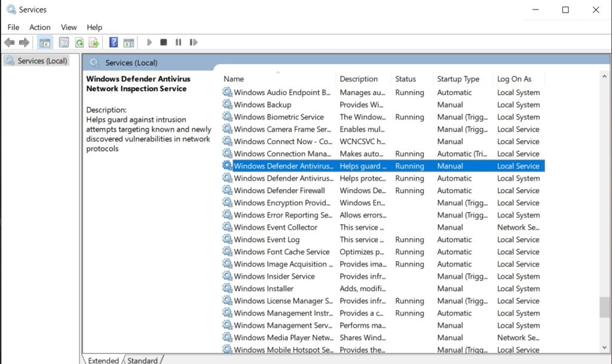612x364 pixels.
Task: Click the Back navigation arrow
Action: (10, 42)
